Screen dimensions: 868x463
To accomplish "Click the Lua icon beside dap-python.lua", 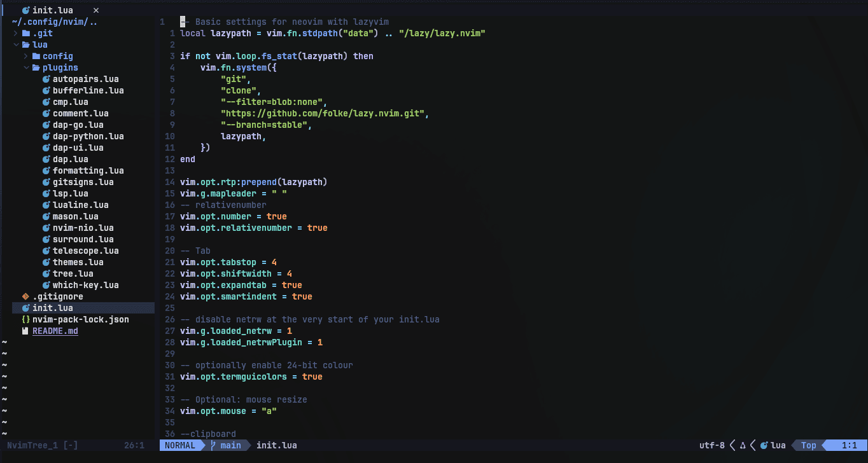I will coord(46,136).
